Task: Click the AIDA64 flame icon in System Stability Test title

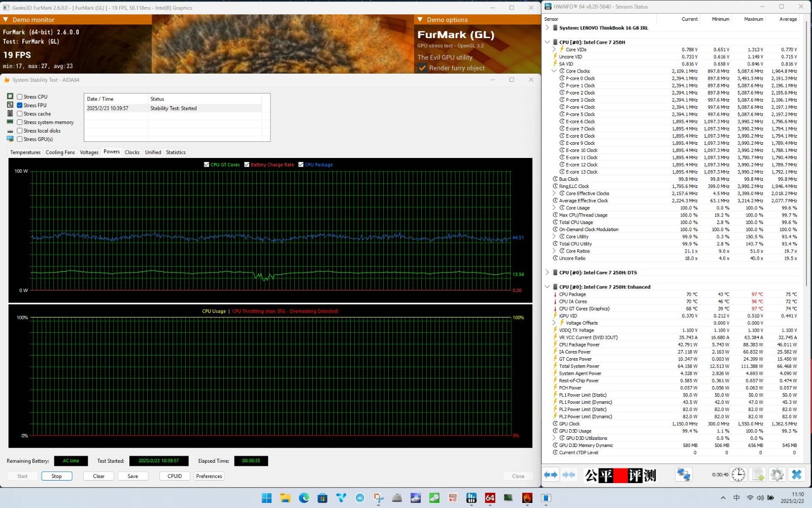Action: 7,80
